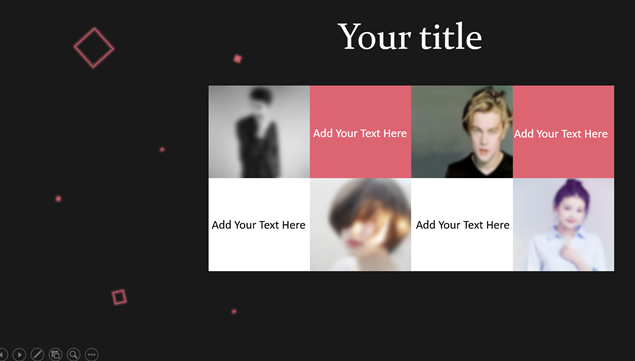Click pink text cell above purple-haired woman photo

563,132
